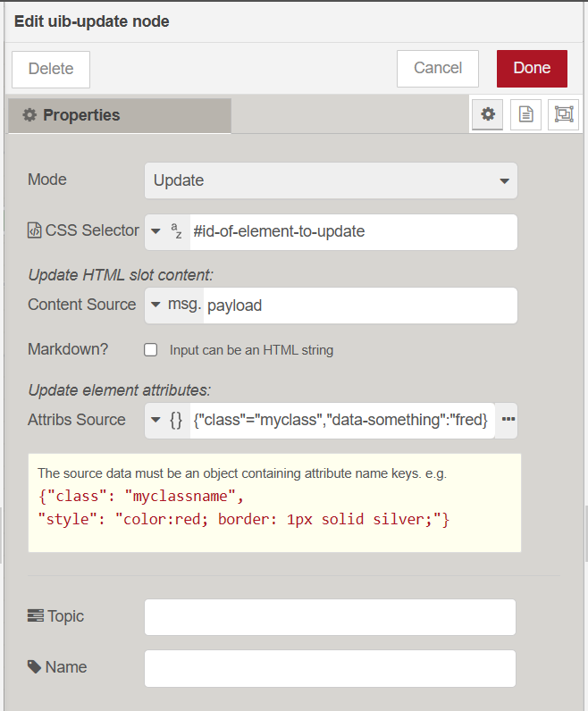Expand the Attribs Source type dropdown
Screen dimensions: 588x711
(155, 420)
